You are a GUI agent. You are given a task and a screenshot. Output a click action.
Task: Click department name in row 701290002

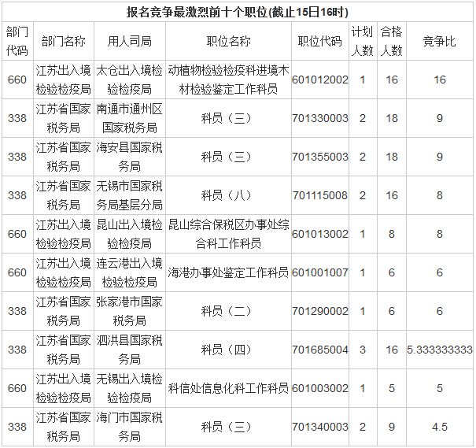[x=64, y=311]
